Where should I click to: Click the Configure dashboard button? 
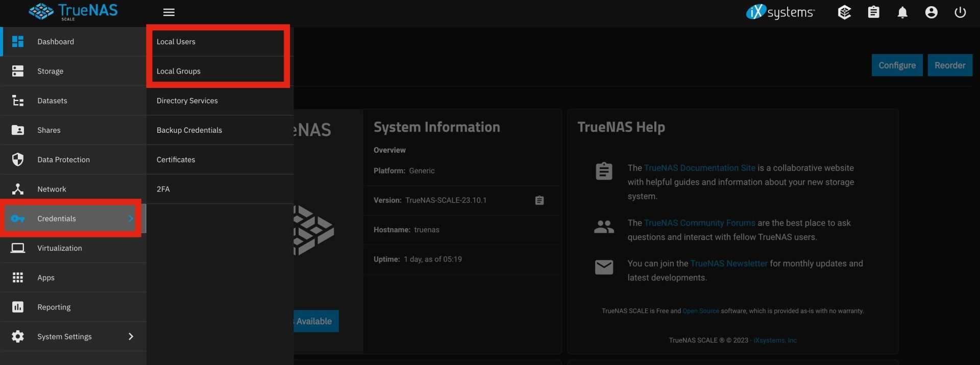point(897,65)
